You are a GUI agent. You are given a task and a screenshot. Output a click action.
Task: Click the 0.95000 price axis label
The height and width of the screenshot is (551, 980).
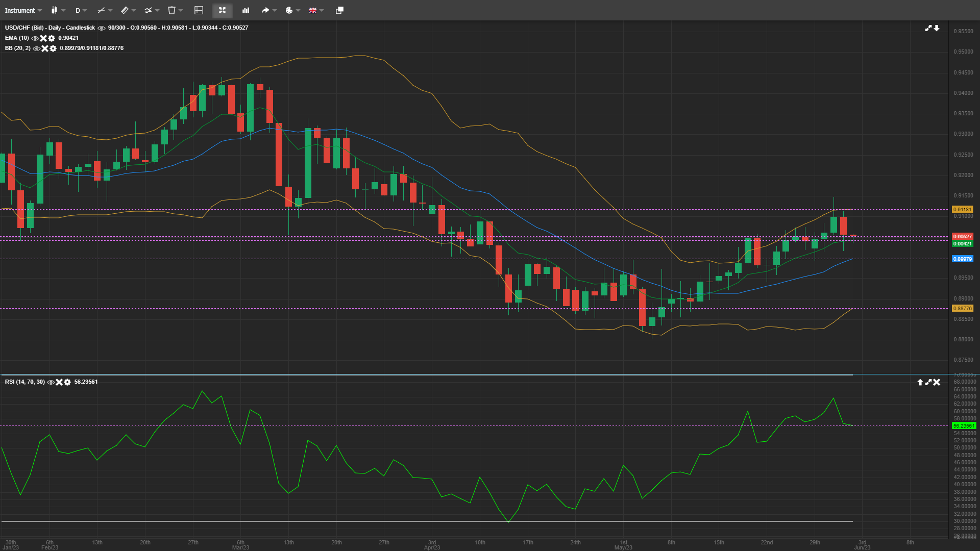[963, 52]
